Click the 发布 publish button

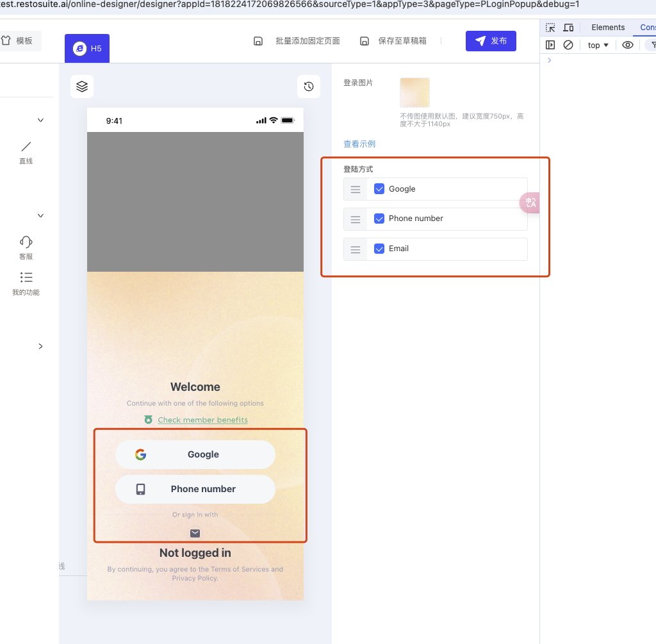tap(491, 41)
